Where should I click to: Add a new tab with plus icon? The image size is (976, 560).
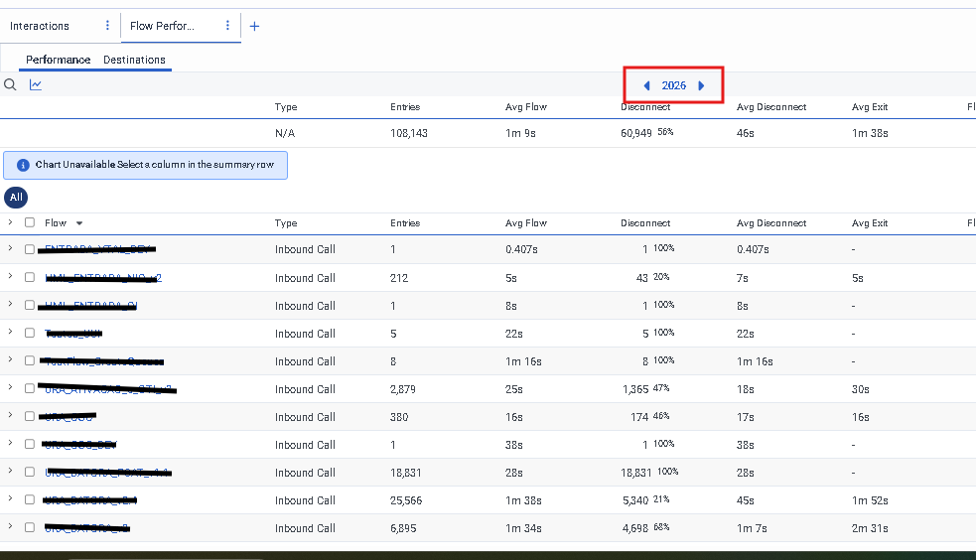254,26
